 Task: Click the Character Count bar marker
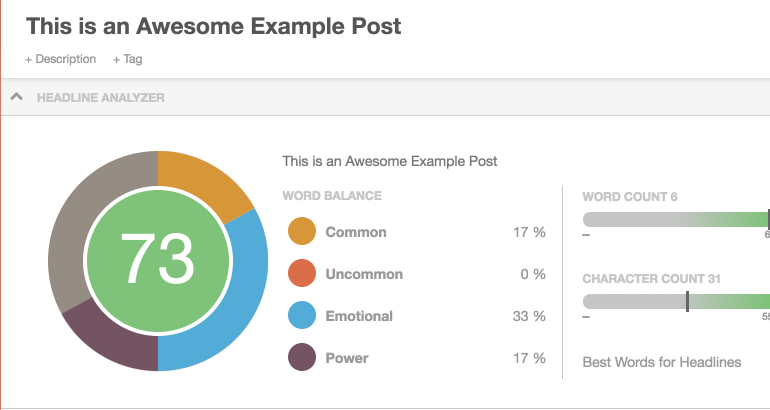click(688, 301)
